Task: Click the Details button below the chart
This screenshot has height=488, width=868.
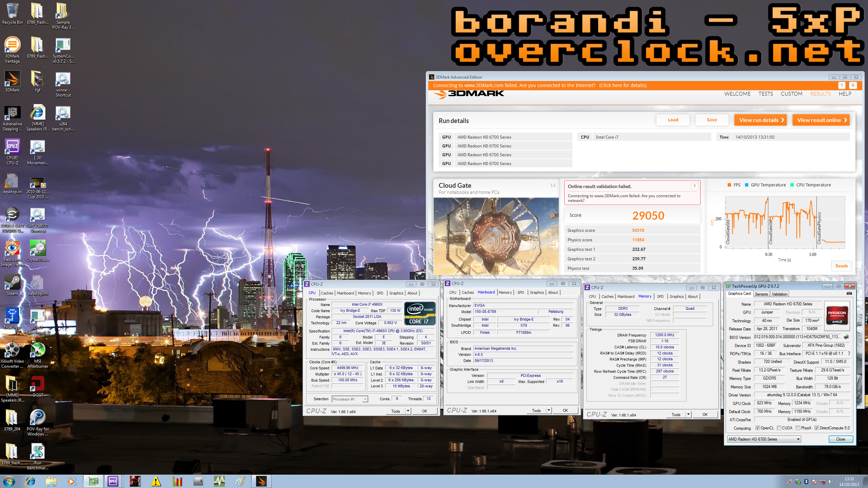Action: coord(842,266)
